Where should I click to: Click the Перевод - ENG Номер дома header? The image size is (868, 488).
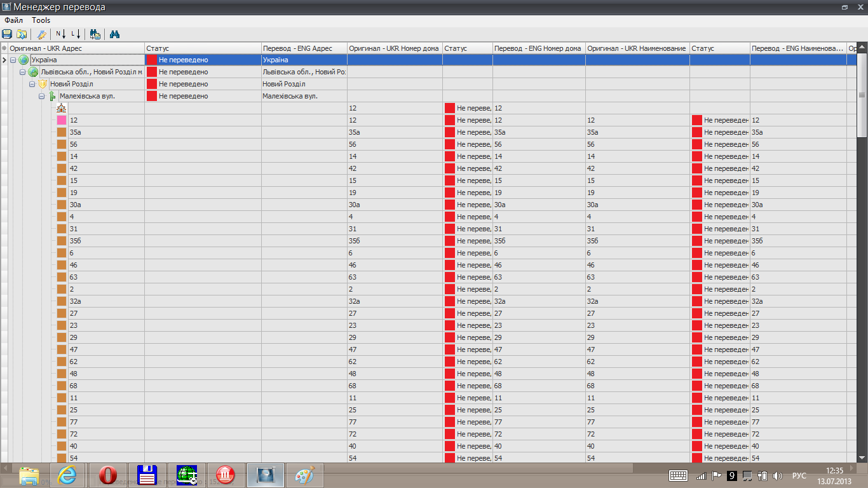point(538,48)
